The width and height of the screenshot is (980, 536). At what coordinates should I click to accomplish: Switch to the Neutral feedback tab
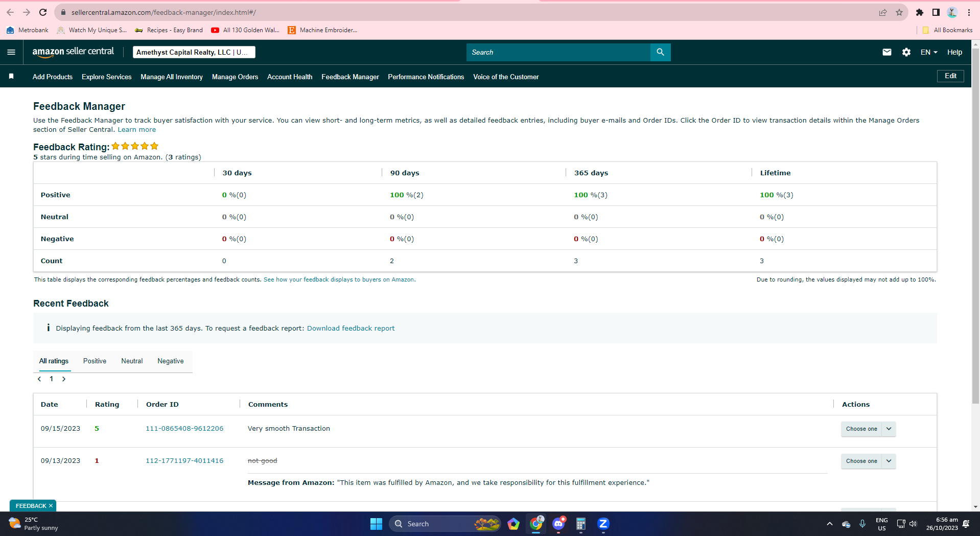132,361
